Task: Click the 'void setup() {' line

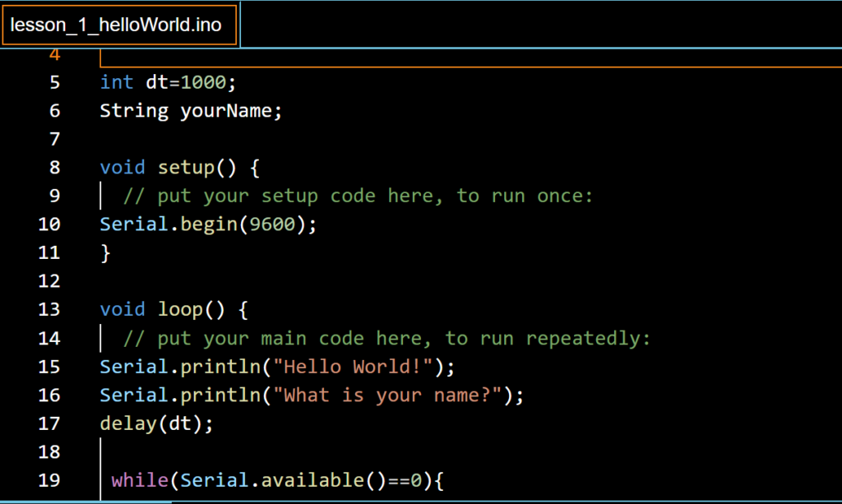Action: pyautogui.click(x=180, y=168)
